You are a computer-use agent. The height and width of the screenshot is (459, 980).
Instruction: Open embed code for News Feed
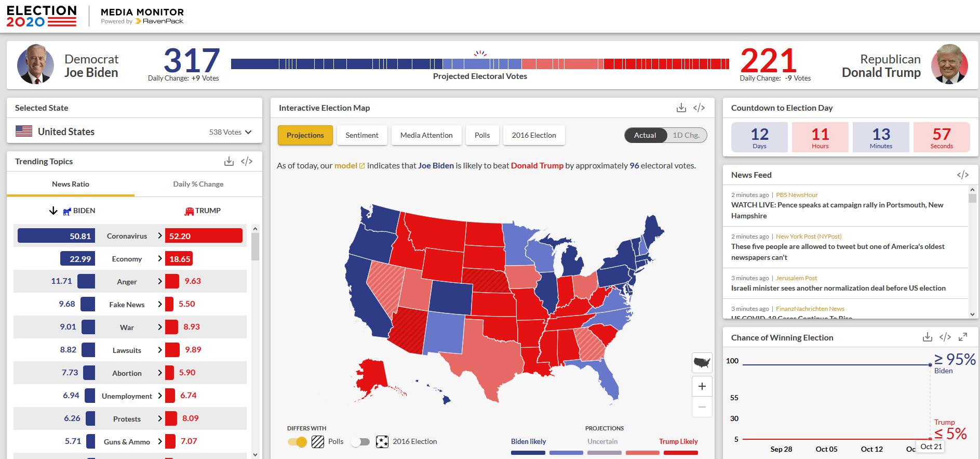coord(962,175)
